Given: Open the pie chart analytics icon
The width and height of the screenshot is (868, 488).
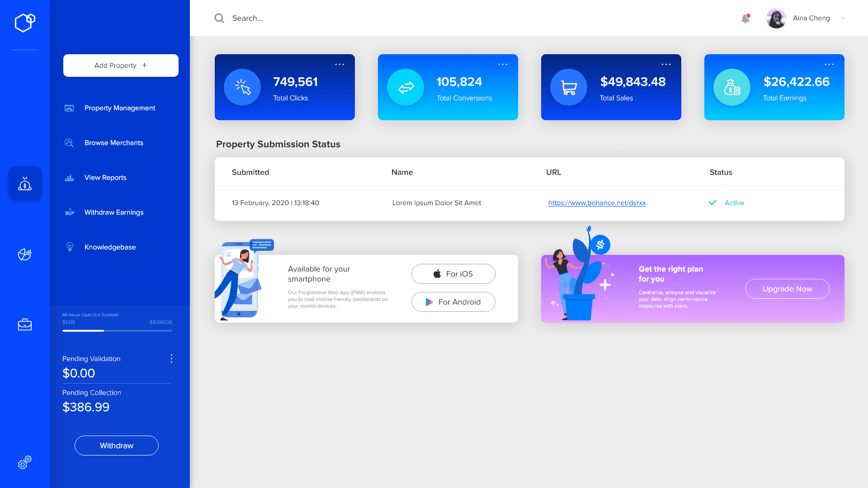Looking at the screenshot, I should click(x=25, y=254).
